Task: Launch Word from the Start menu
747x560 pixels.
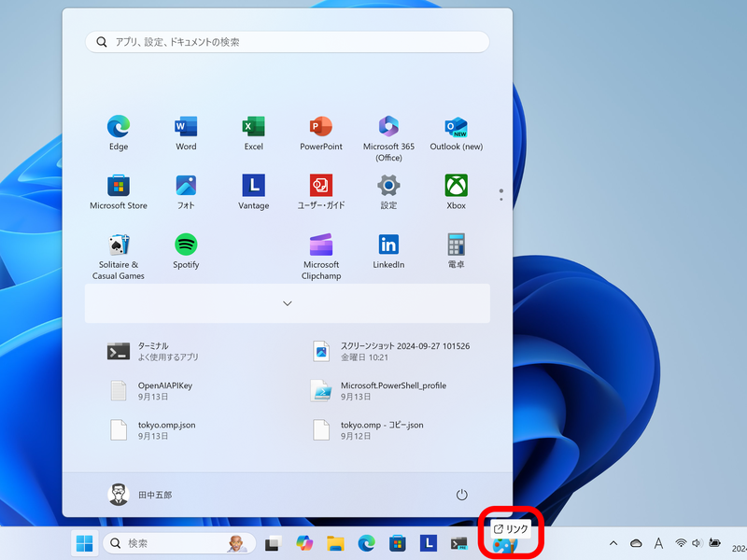Action: (186, 133)
